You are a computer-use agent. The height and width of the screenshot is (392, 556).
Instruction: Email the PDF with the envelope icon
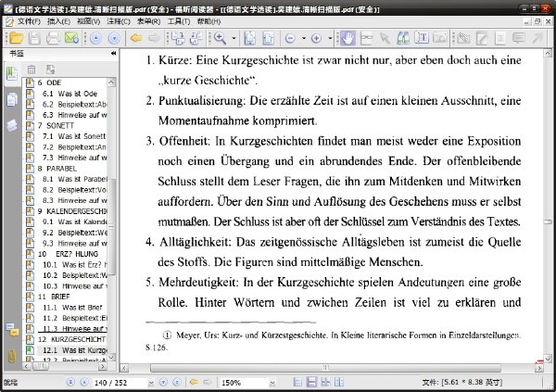tap(71, 38)
